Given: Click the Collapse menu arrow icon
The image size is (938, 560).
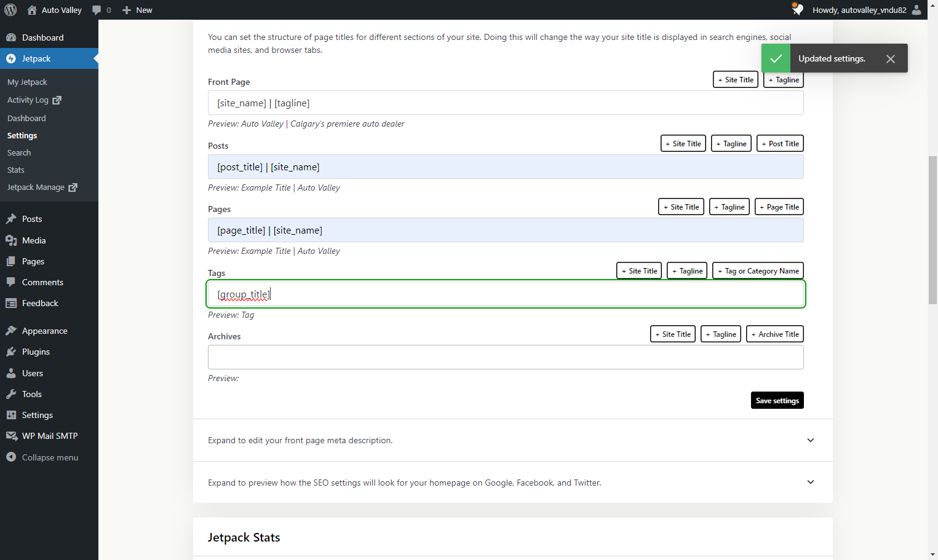Looking at the screenshot, I should (x=11, y=457).
